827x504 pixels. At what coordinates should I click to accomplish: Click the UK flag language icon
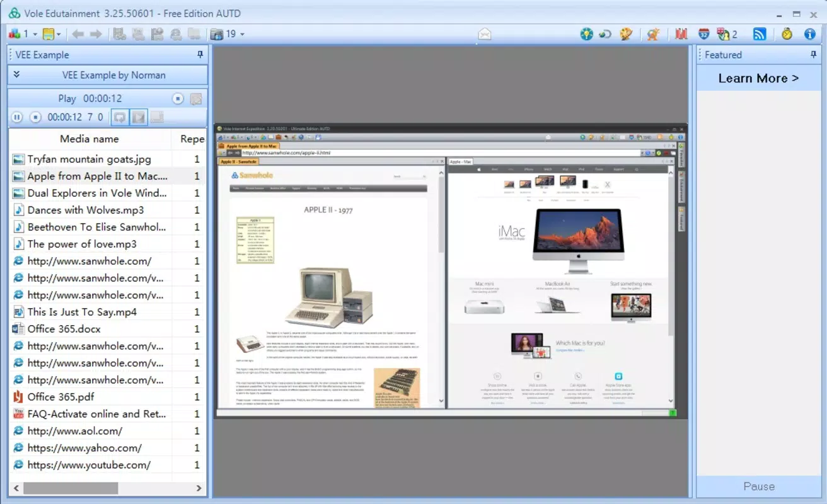pos(723,34)
